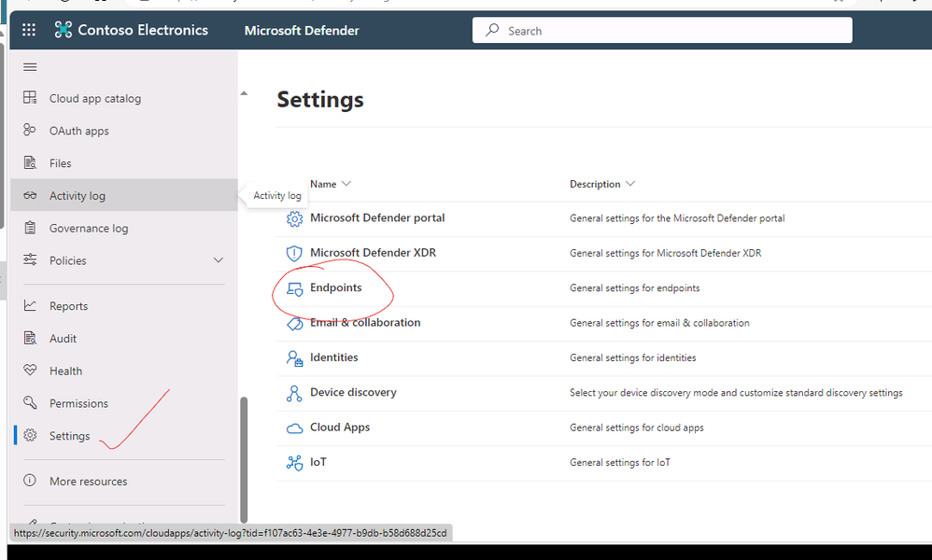Open OAuth apps in navigation
932x560 pixels.
pos(79,131)
